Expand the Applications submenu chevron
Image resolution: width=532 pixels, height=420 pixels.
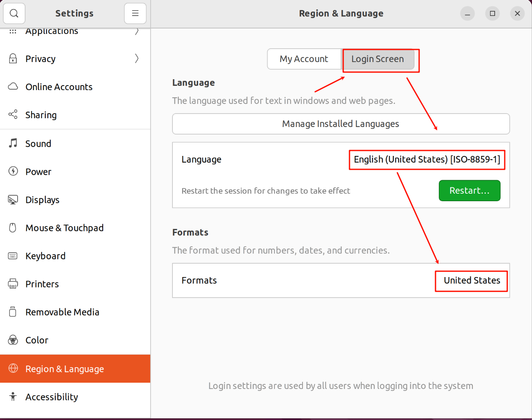[x=136, y=32]
